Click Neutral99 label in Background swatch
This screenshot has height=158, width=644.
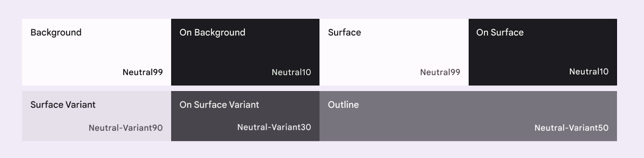pyautogui.click(x=143, y=73)
